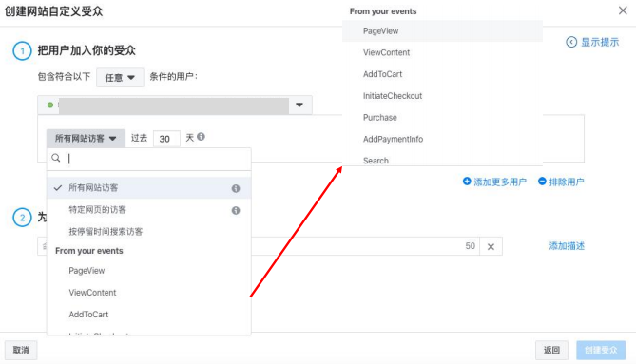The width and height of the screenshot is (636, 364).
Task: Clear the audience name with X icon
Action: [491, 246]
